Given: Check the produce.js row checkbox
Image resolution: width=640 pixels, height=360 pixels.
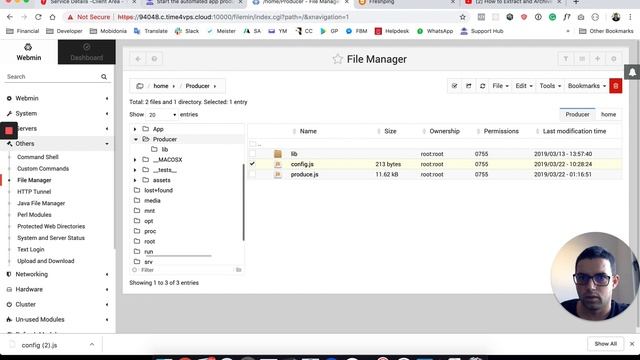Looking at the screenshot, I should [x=253, y=174].
